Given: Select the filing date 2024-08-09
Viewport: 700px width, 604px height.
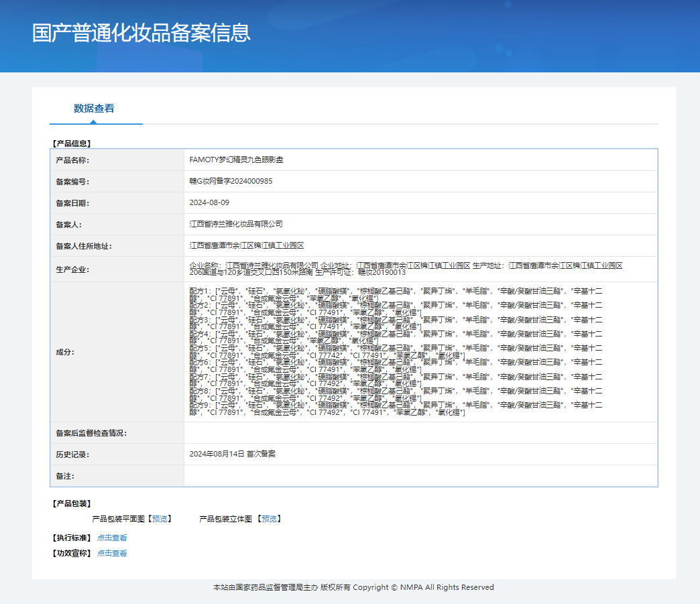Looking at the screenshot, I should click(209, 202).
